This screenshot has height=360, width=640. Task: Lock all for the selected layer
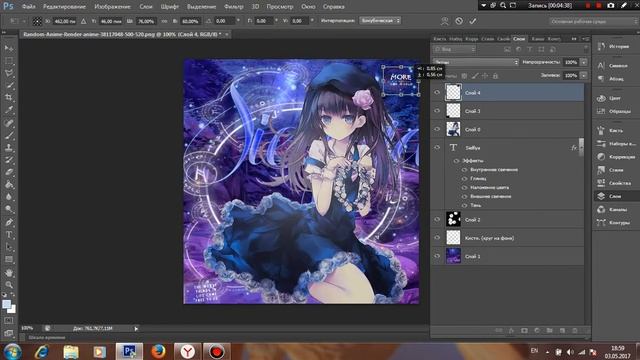tap(495, 76)
